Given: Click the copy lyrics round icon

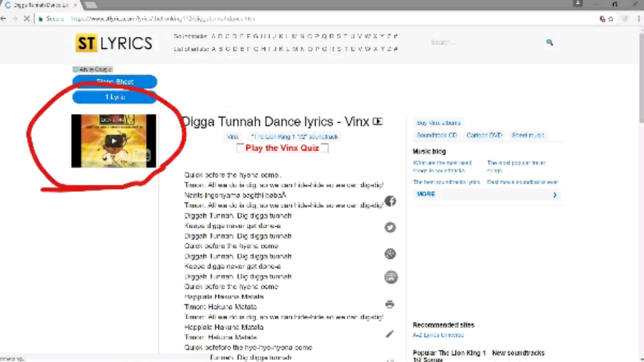Looking at the screenshot, I should [x=391, y=277].
